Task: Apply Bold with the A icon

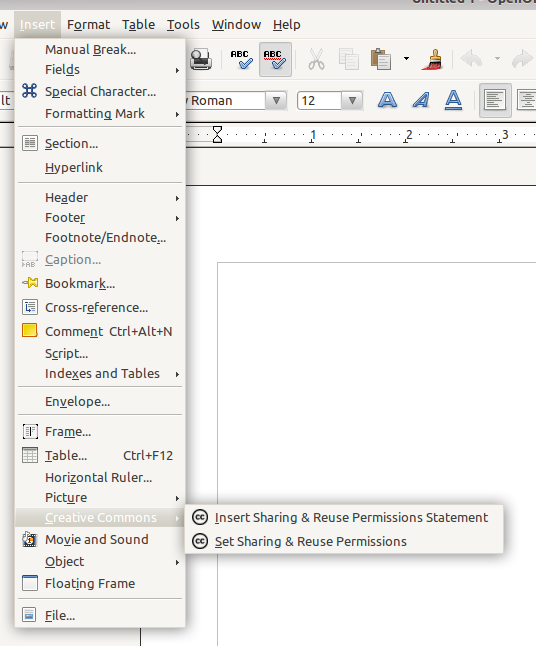Action: 387,100
